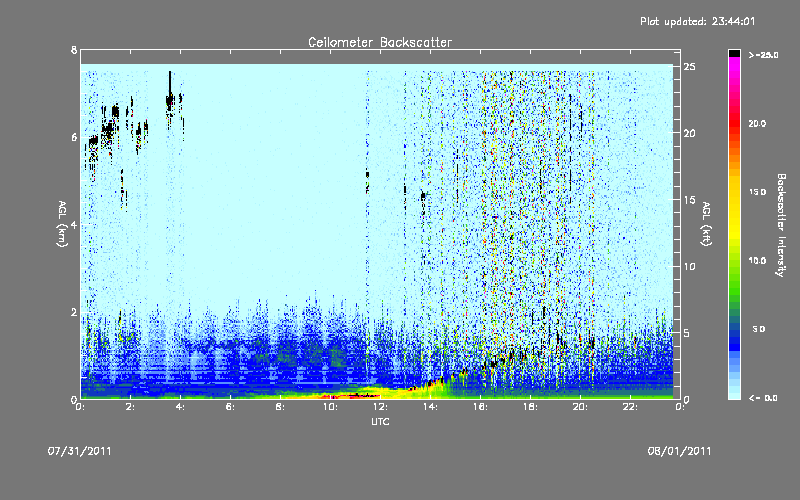Click the left 'AGL (km)' axis label
The image size is (800, 500).
point(62,224)
